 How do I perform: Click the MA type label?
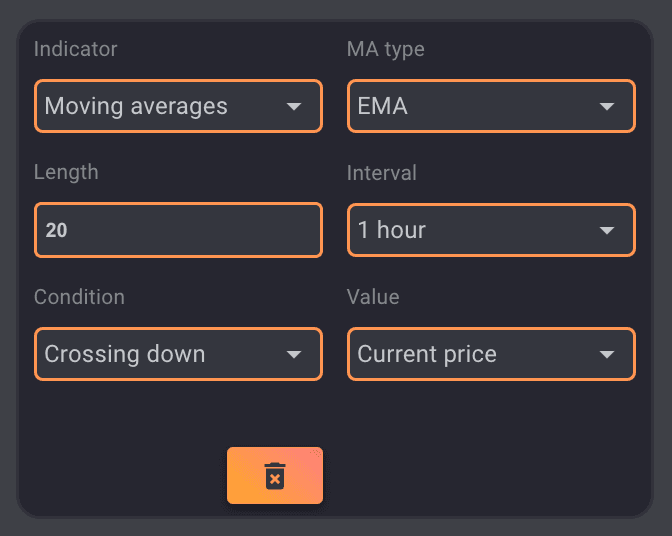pyautogui.click(x=386, y=49)
